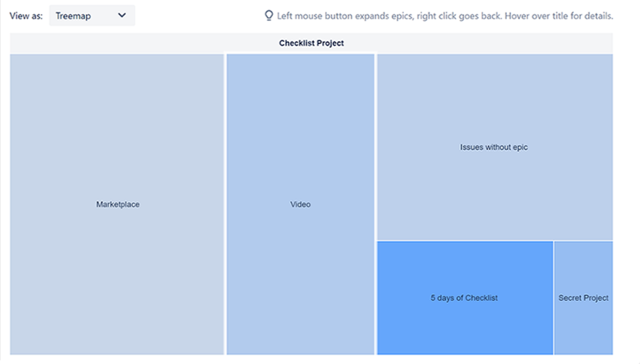
Task: Click the Checklist Project title header
Action: [311, 43]
